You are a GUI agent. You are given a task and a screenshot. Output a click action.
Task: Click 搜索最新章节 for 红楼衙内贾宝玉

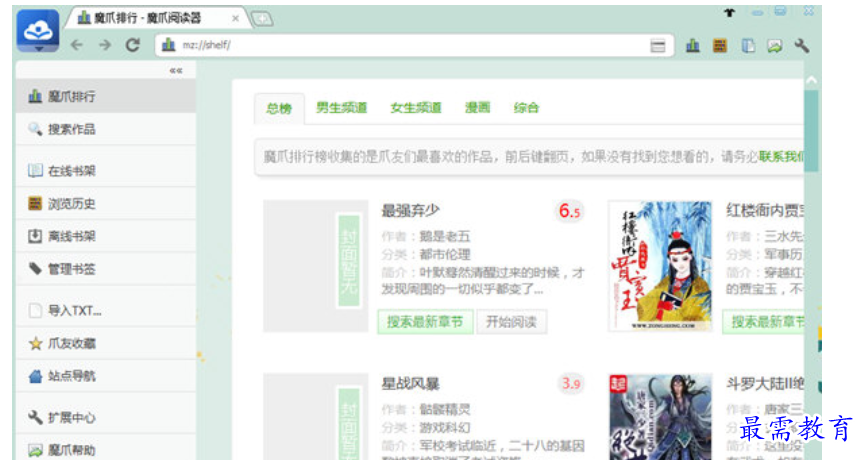tap(764, 322)
